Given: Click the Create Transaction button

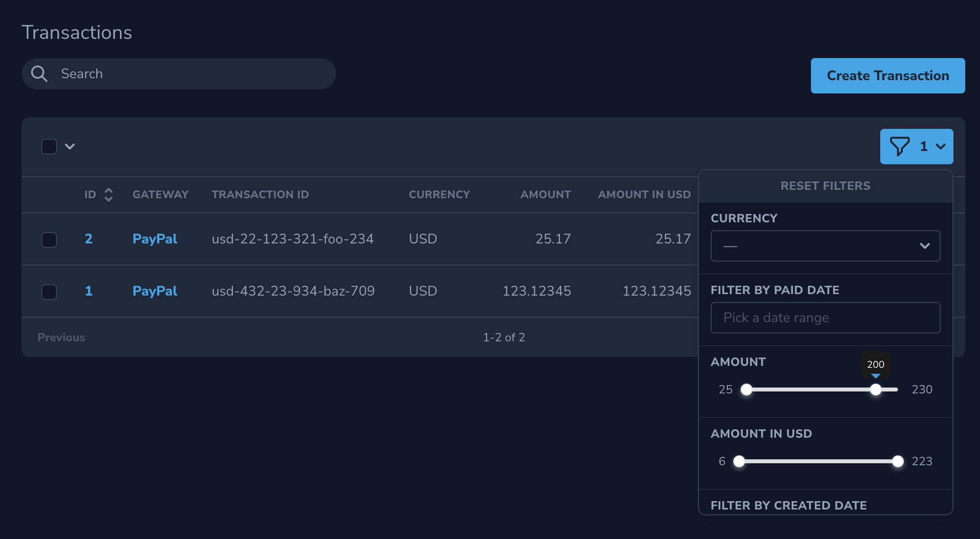Looking at the screenshot, I should click(888, 76).
